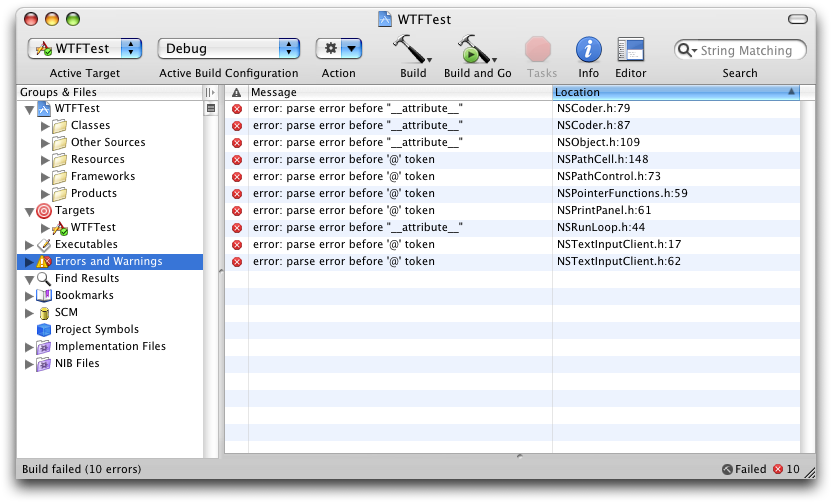Select the WTFTest project icon in tree
832x503 pixels.
click(44, 108)
